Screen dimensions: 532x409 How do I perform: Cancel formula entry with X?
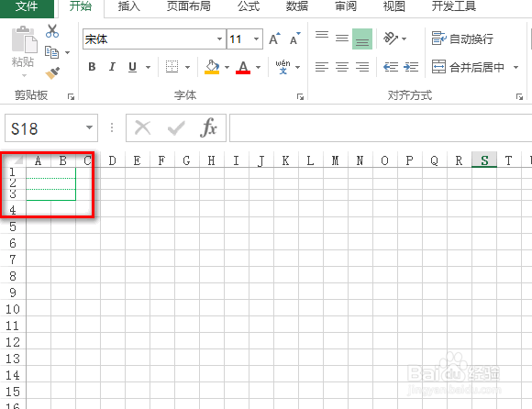pos(142,128)
